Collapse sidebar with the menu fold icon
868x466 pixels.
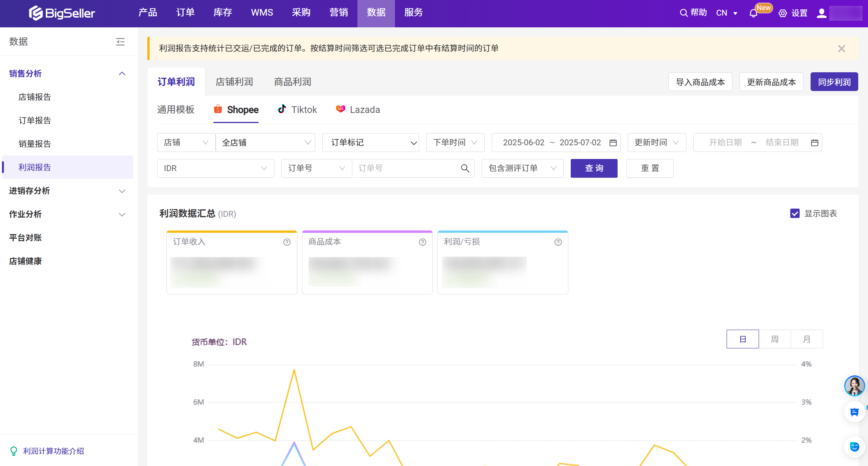click(x=120, y=41)
